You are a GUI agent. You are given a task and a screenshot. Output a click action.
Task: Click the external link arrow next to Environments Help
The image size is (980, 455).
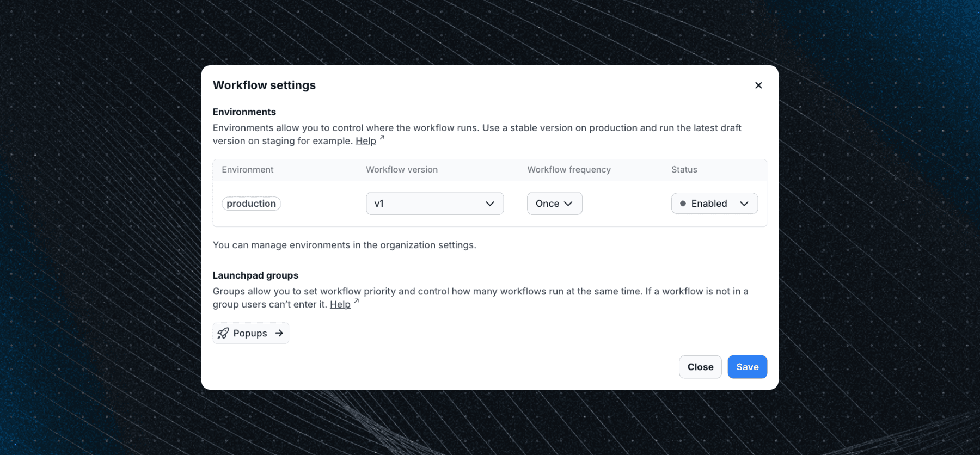[x=382, y=137]
